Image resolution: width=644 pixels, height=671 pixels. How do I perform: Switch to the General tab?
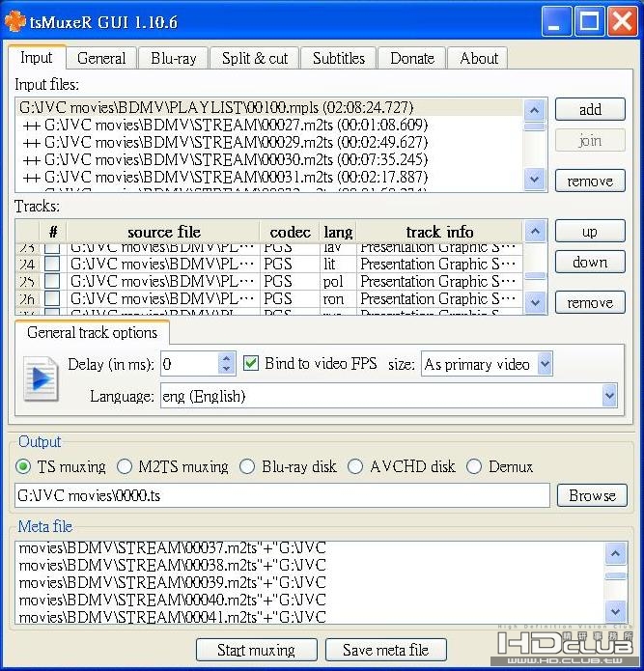click(x=101, y=58)
